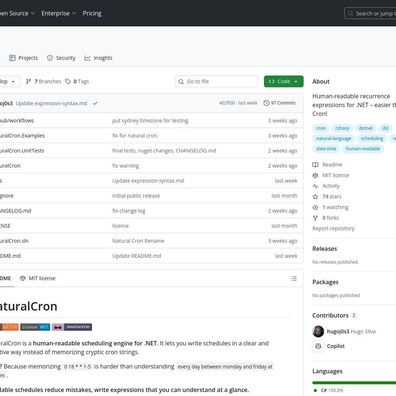
Task: Open commit message 'fix warning'
Action: pos(126,166)
